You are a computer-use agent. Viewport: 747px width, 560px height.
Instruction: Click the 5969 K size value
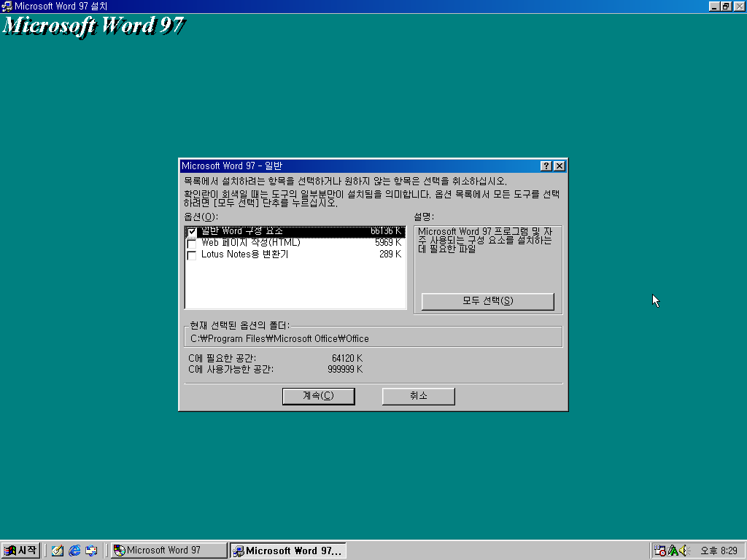(388, 243)
